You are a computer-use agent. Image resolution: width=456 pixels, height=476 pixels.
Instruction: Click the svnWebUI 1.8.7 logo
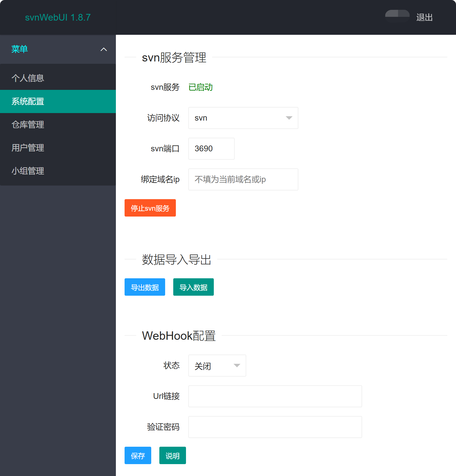coord(58,17)
